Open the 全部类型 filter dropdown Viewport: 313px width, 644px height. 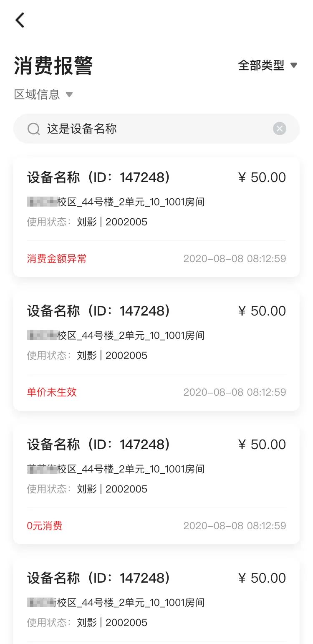[267, 65]
